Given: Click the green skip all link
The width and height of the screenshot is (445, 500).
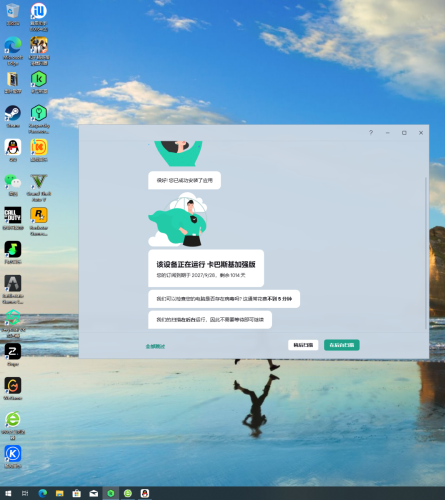Looking at the screenshot, I should (155, 346).
